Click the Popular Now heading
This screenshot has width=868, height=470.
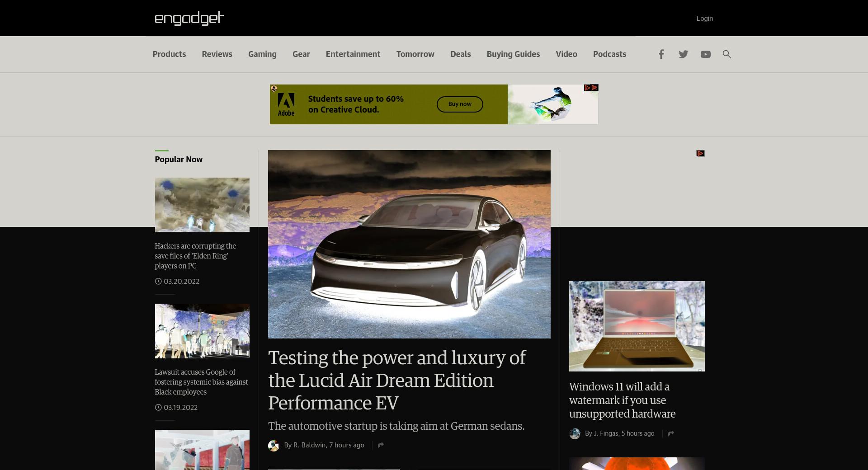pyautogui.click(x=179, y=160)
